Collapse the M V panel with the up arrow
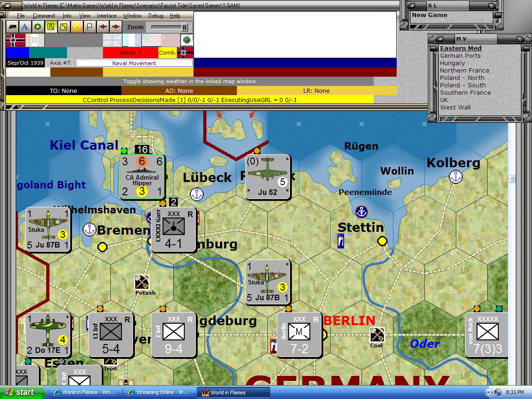 pos(439,39)
